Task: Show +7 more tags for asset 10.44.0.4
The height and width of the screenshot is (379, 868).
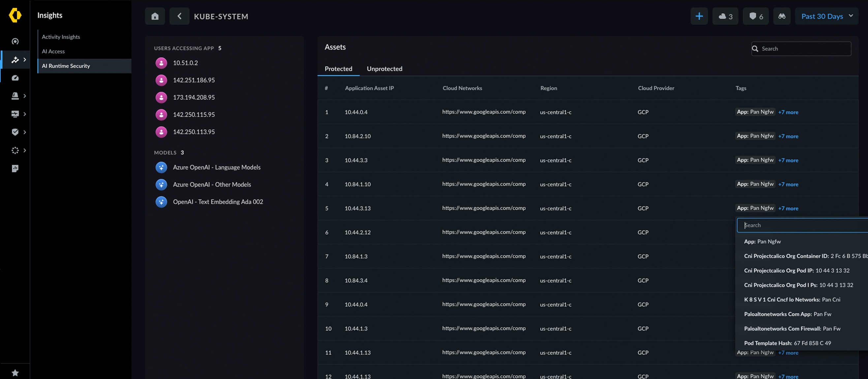Action: 788,112
